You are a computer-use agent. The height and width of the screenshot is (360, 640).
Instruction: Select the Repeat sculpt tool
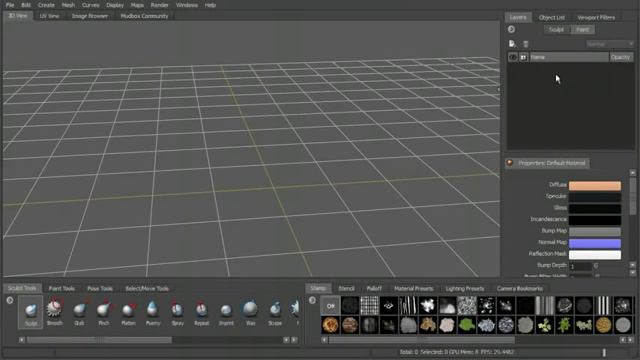(202, 312)
